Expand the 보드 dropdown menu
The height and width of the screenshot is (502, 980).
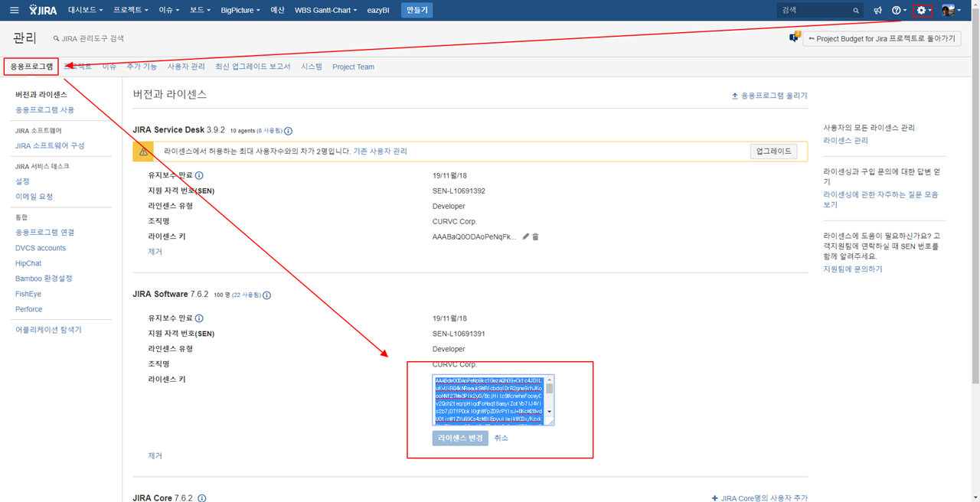click(x=200, y=11)
